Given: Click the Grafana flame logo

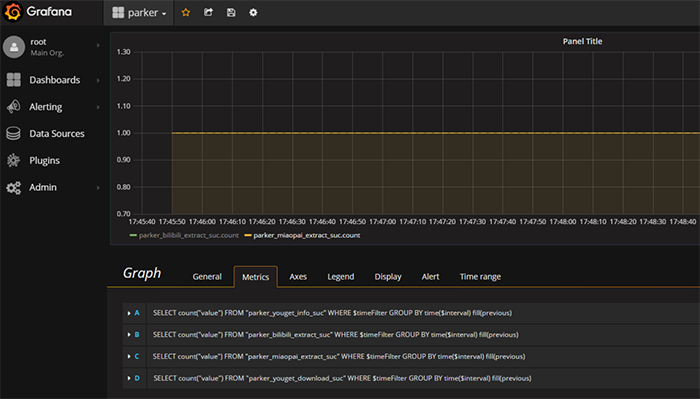Looking at the screenshot, I should click(x=13, y=12).
